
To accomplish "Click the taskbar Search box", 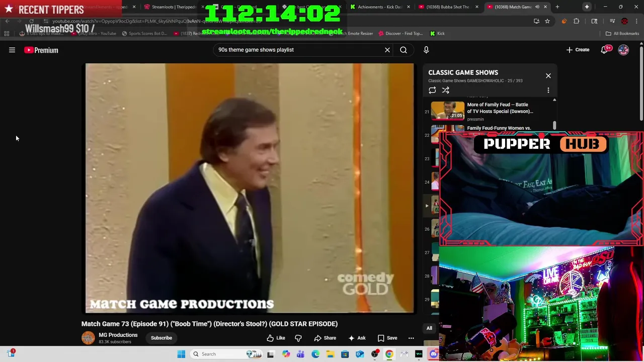I will pos(226,354).
